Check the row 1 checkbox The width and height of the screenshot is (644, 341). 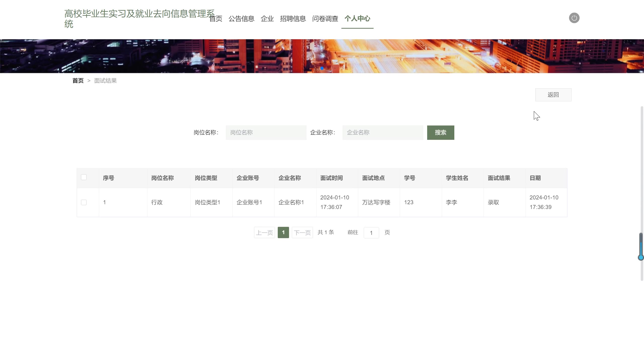pos(84,202)
